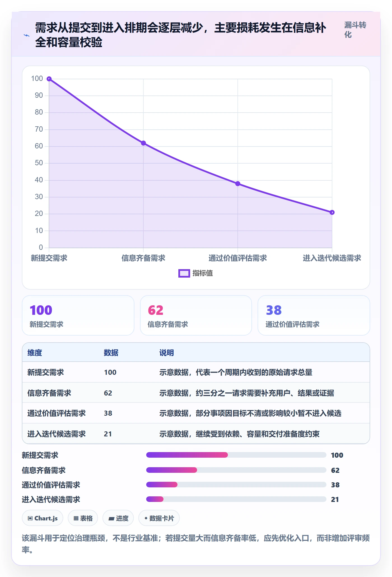Click the y-axis tick label 0
This screenshot has width=392, height=577.
[x=41, y=247]
